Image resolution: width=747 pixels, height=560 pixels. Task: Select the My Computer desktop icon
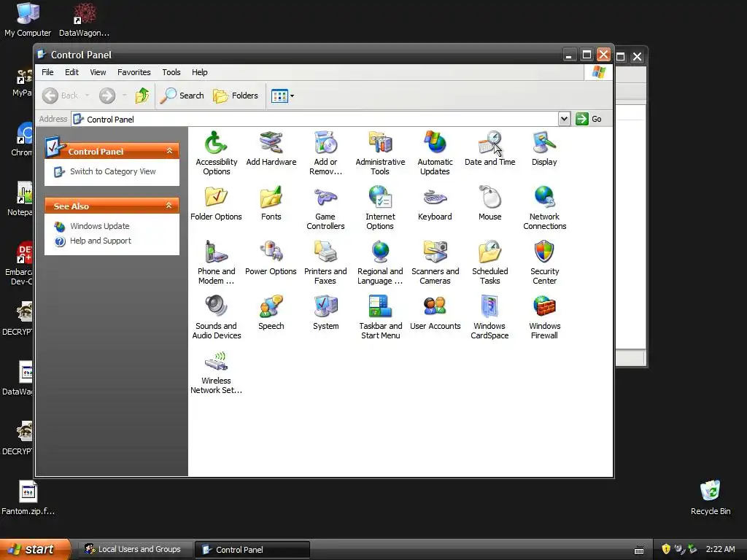(x=28, y=20)
